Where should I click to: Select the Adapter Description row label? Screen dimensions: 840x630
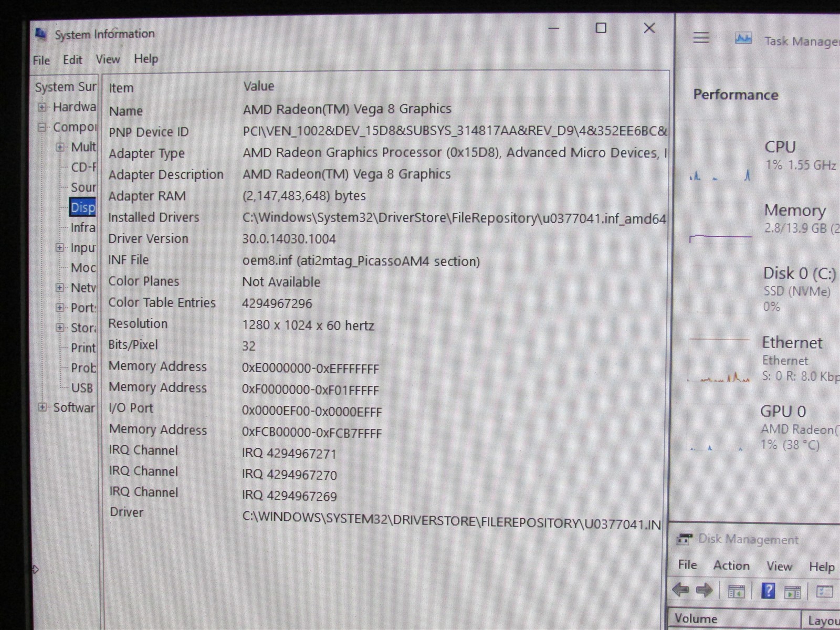click(166, 175)
